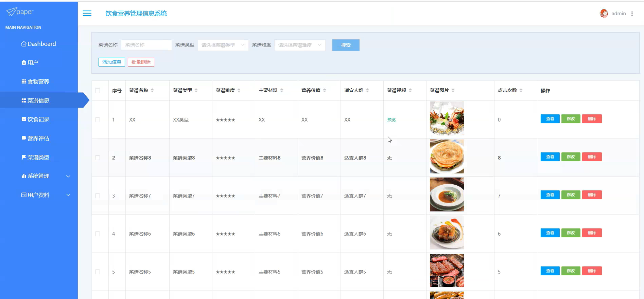Click 修改 for the XX row
The image size is (644, 299).
pos(571,119)
